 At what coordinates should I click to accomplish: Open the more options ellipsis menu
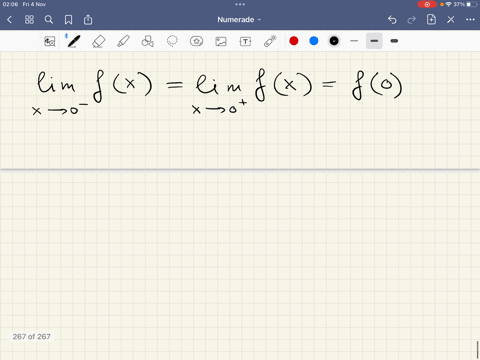pyautogui.click(x=470, y=20)
